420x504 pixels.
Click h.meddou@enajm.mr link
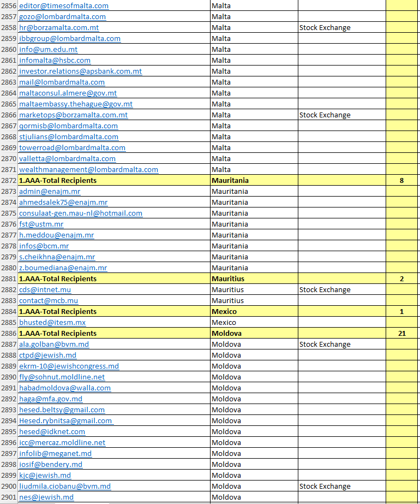click(x=57, y=235)
